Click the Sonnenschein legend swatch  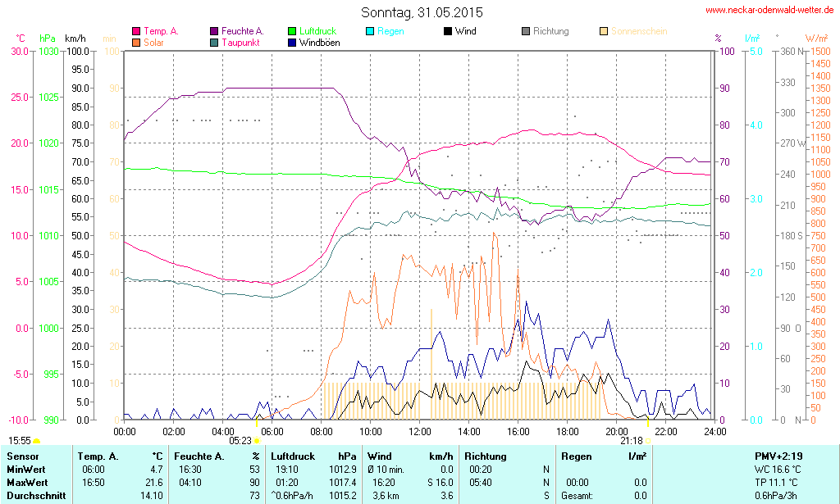pyautogui.click(x=604, y=31)
